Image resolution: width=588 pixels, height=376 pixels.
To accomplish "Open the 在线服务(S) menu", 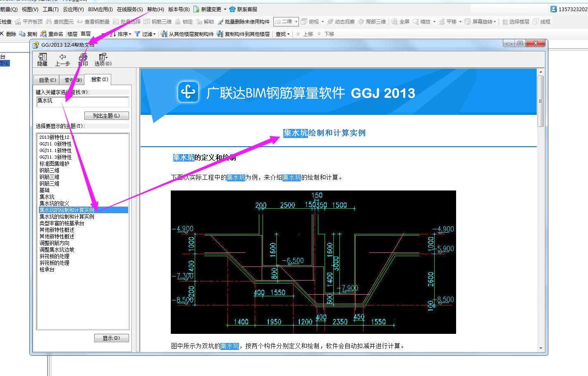I will 130,9.
